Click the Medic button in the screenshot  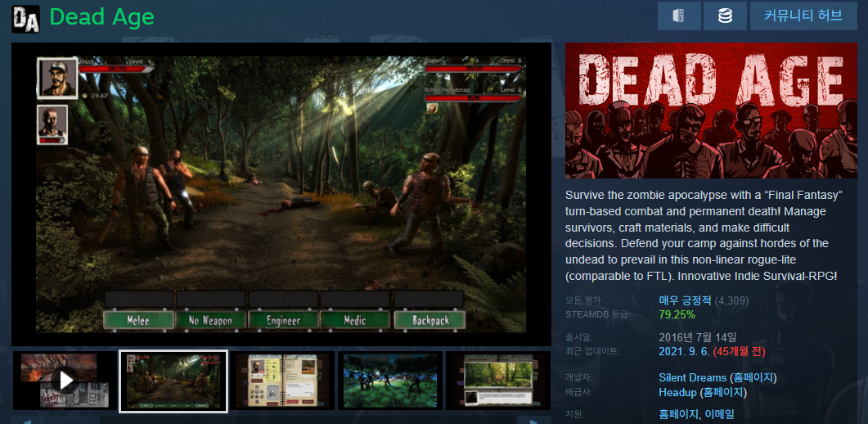tap(355, 319)
